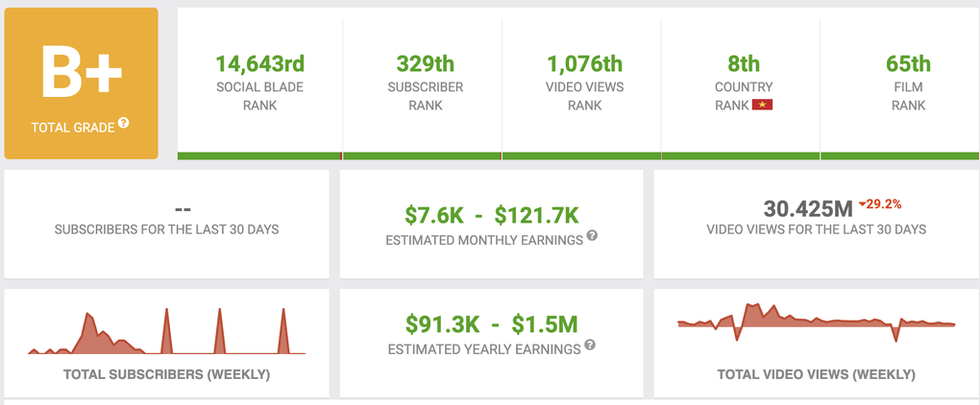The image size is (980, 405).
Task: Click the $91.3K - $1.5M yearly earnings figure
Action: point(491,324)
